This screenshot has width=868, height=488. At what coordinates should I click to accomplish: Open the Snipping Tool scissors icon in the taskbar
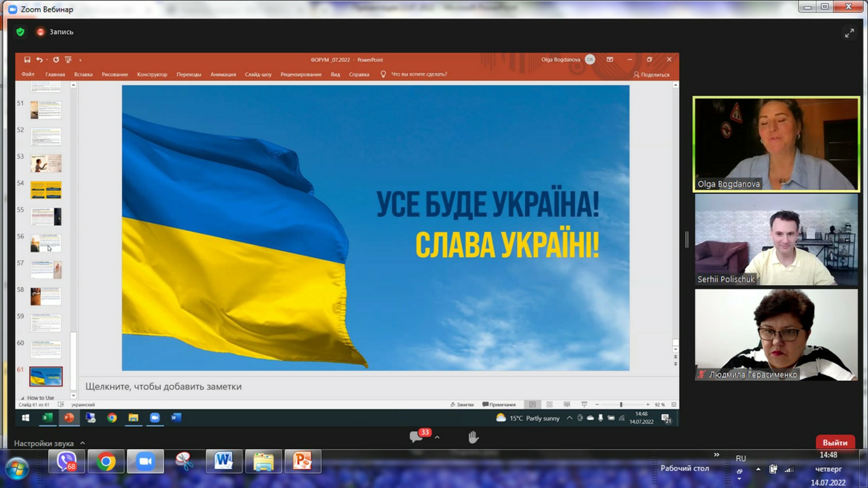[184, 462]
